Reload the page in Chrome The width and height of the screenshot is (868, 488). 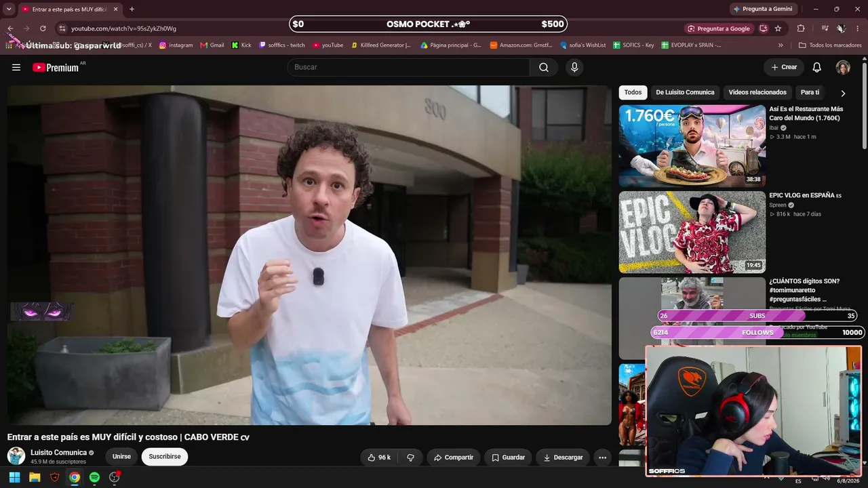click(43, 28)
